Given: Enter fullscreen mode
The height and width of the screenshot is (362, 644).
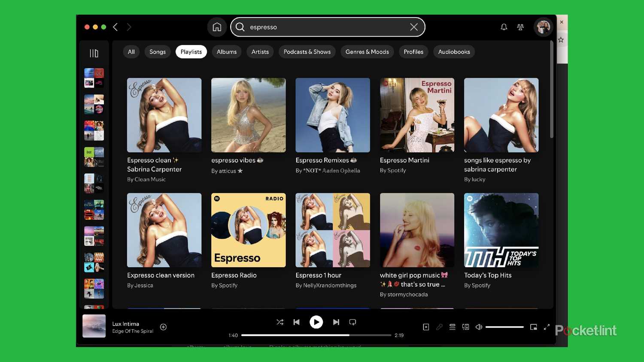Looking at the screenshot, I should 547,327.
